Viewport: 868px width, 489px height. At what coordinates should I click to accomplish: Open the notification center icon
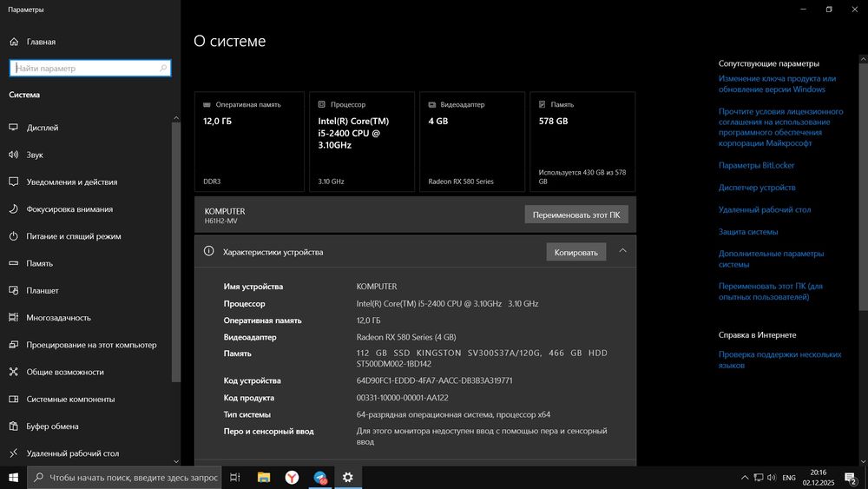[851, 478]
